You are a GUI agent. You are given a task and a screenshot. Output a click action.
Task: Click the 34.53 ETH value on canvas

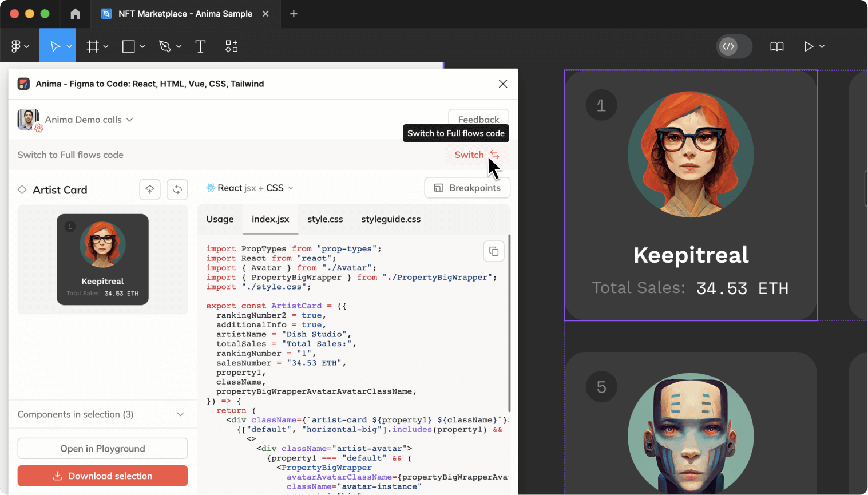(742, 288)
